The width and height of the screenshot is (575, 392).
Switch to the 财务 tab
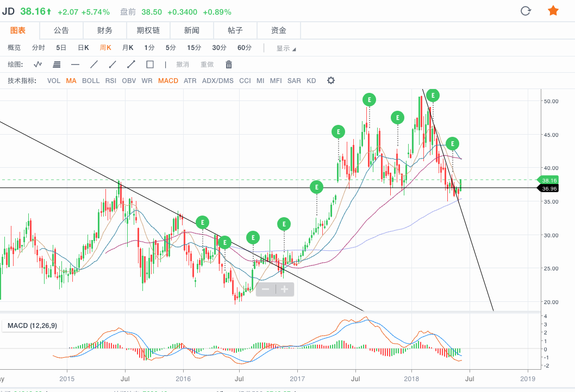pyautogui.click(x=105, y=30)
